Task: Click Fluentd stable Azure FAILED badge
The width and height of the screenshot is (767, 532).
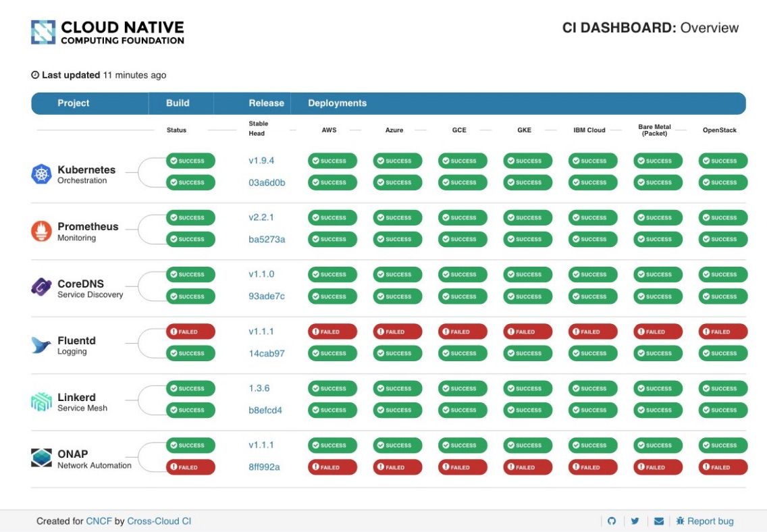Action: (x=397, y=331)
